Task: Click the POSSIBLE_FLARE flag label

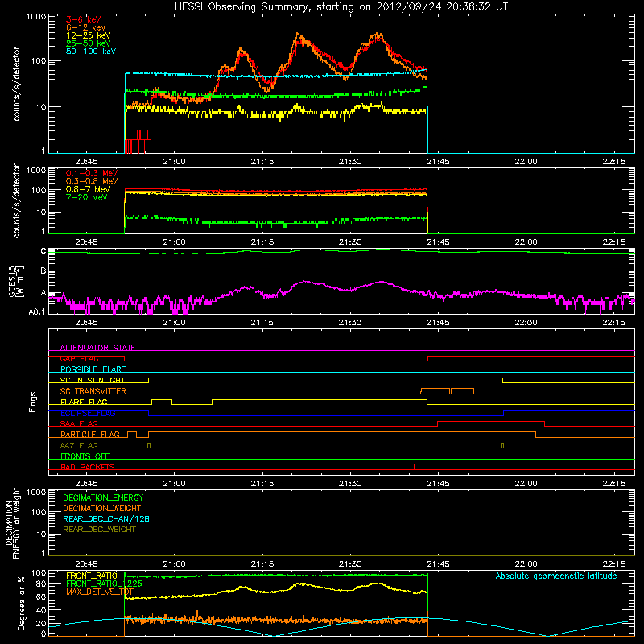Action: [x=93, y=369]
